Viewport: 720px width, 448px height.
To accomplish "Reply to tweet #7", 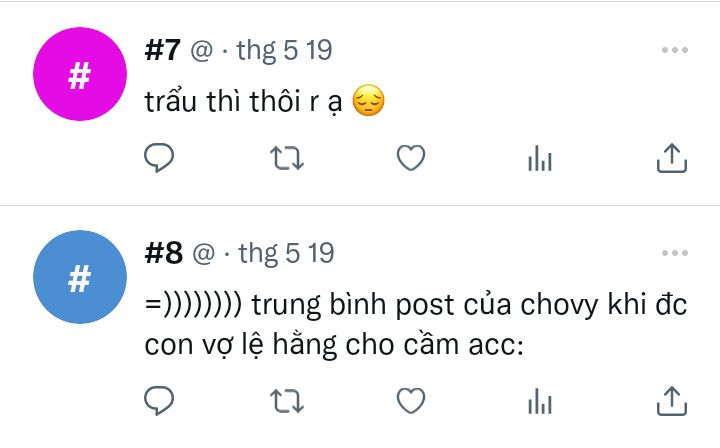I will (159, 158).
